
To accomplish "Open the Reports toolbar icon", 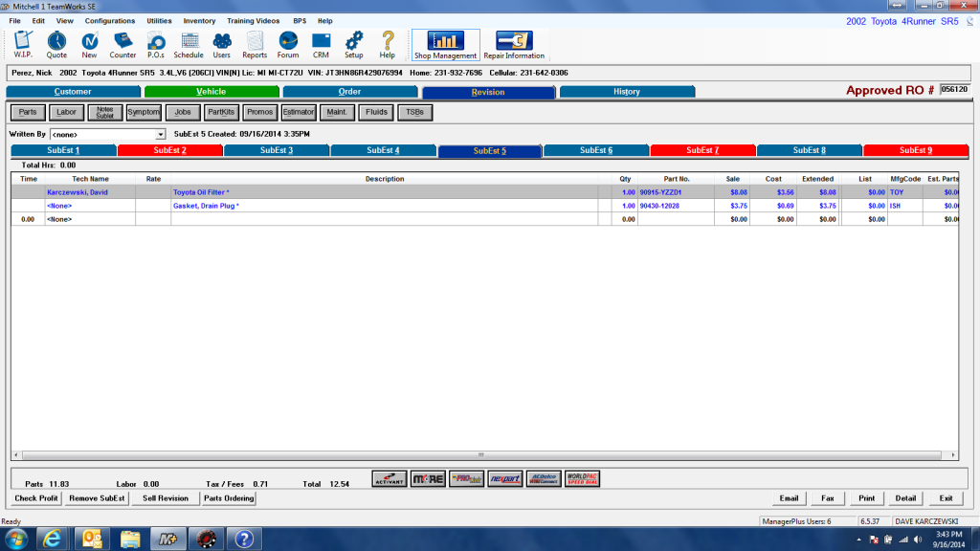I will [x=255, y=45].
